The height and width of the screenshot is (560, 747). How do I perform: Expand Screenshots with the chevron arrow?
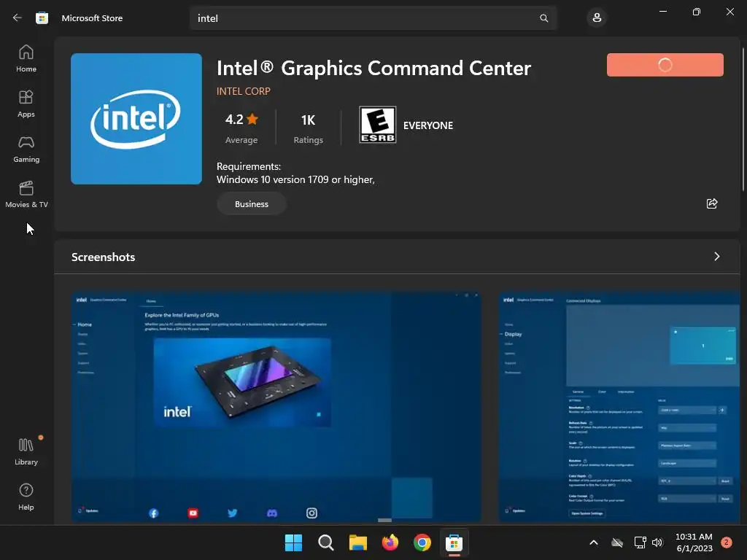click(x=716, y=257)
